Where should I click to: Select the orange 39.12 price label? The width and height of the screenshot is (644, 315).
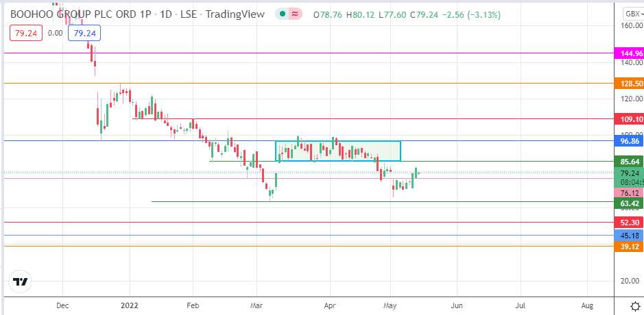click(x=628, y=247)
